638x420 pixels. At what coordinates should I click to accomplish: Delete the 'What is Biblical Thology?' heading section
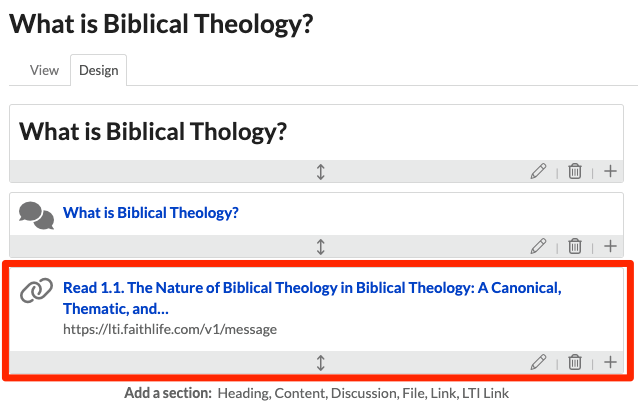[x=575, y=171]
